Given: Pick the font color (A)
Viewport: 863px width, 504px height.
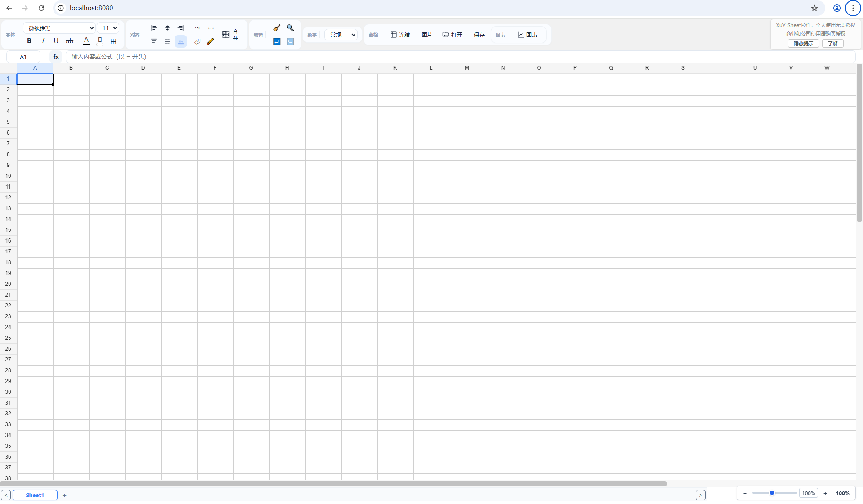Looking at the screenshot, I should (x=86, y=41).
